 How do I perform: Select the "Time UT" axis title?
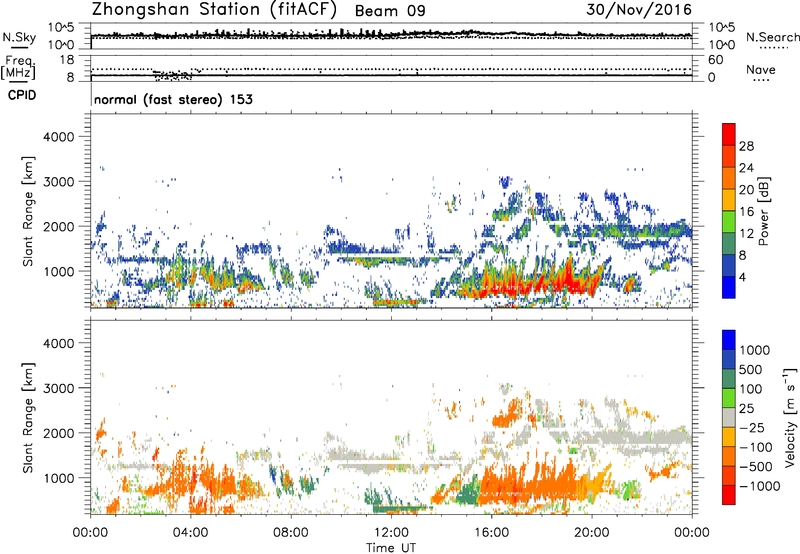tap(391, 548)
